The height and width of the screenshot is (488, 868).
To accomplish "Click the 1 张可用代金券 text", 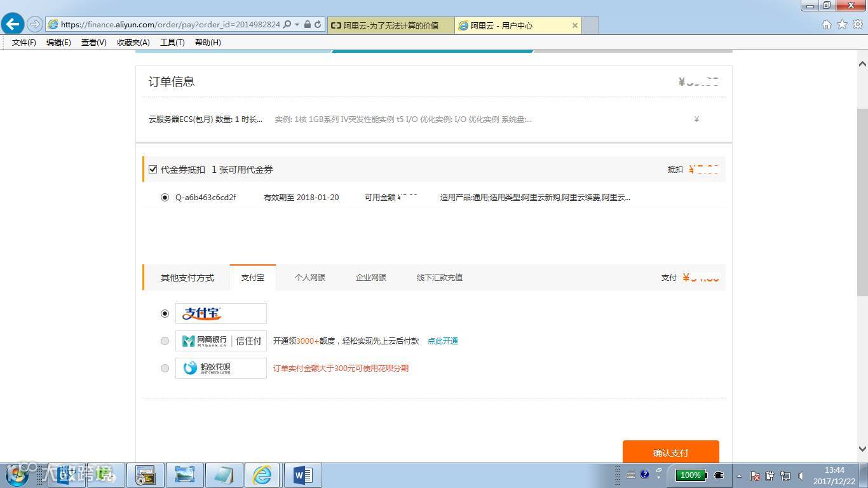I will click(242, 170).
